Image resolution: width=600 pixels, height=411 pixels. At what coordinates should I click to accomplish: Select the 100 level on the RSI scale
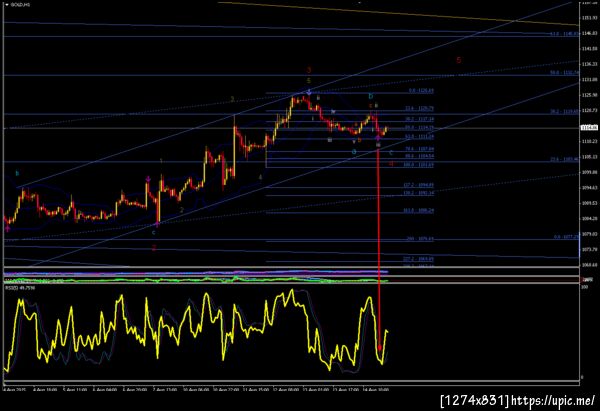(584, 286)
